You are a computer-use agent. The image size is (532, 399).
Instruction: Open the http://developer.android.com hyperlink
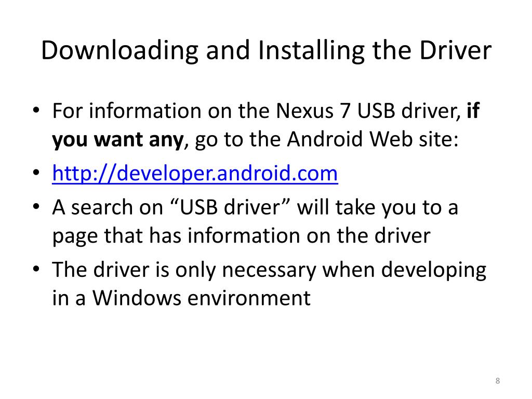coord(195,174)
